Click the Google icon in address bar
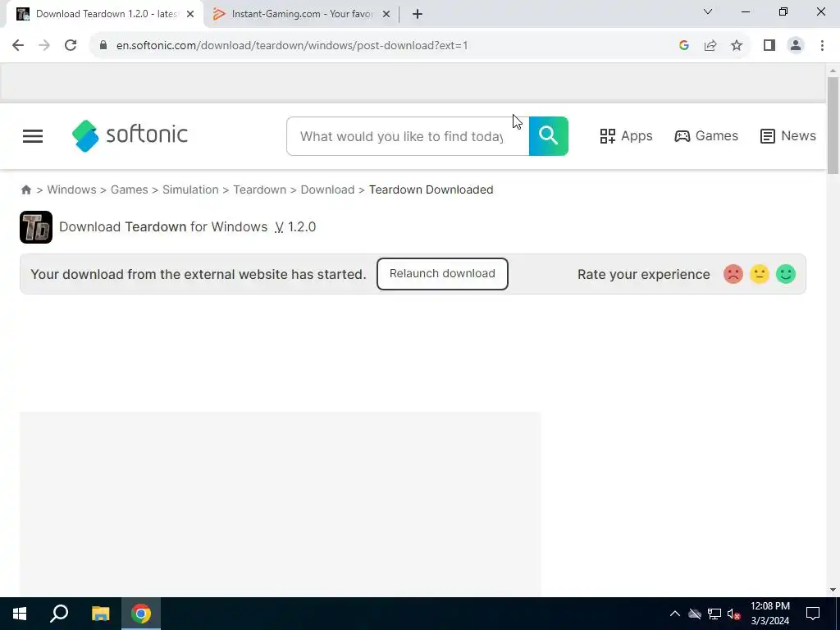Image resolution: width=840 pixels, height=630 pixels. 683,46
